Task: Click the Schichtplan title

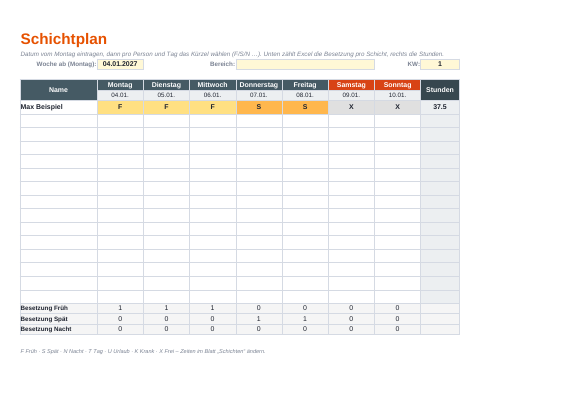Action: point(64,39)
